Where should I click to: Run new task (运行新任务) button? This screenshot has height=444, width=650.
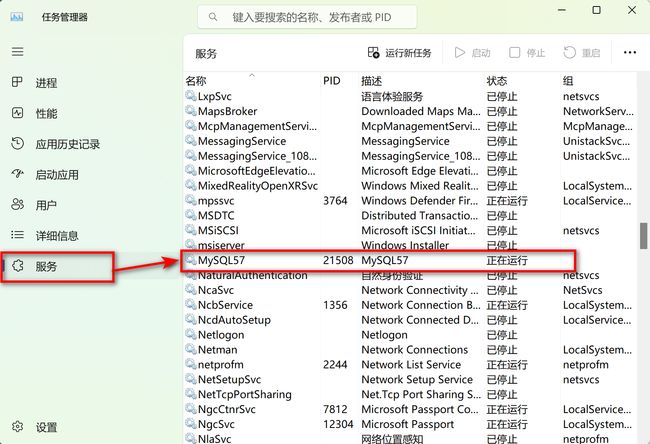pyautogui.click(x=400, y=53)
